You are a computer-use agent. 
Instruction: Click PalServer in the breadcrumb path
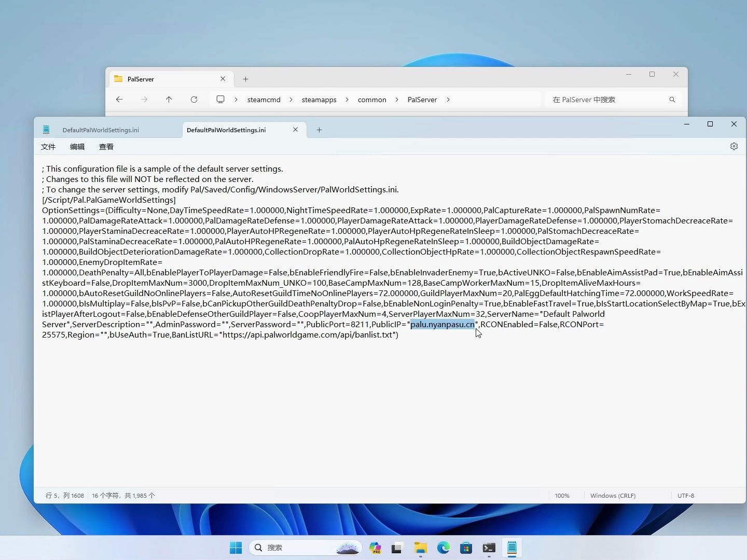(422, 100)
